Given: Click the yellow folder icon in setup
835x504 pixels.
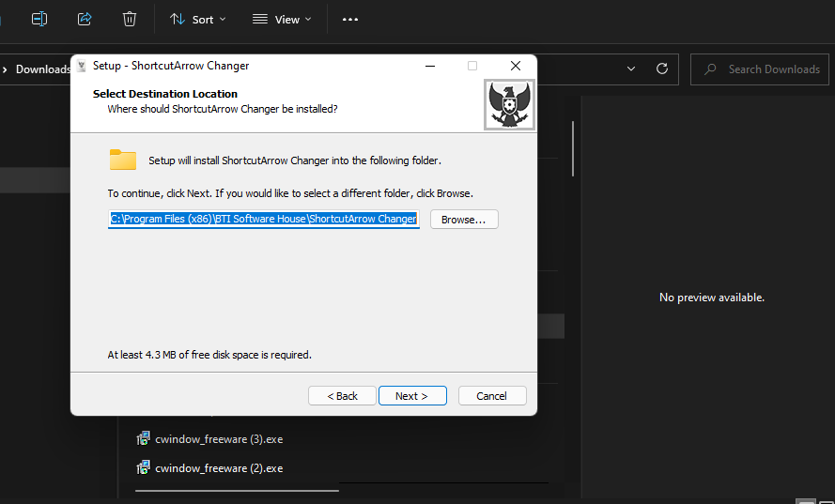Looking at the screenshot, I should [x=123, y=160].
